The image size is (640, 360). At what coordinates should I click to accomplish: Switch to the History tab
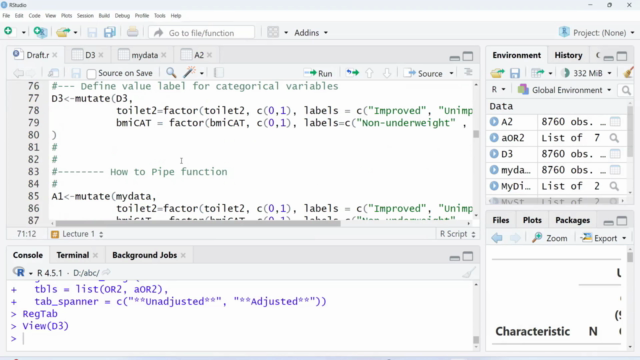(568, 55)
